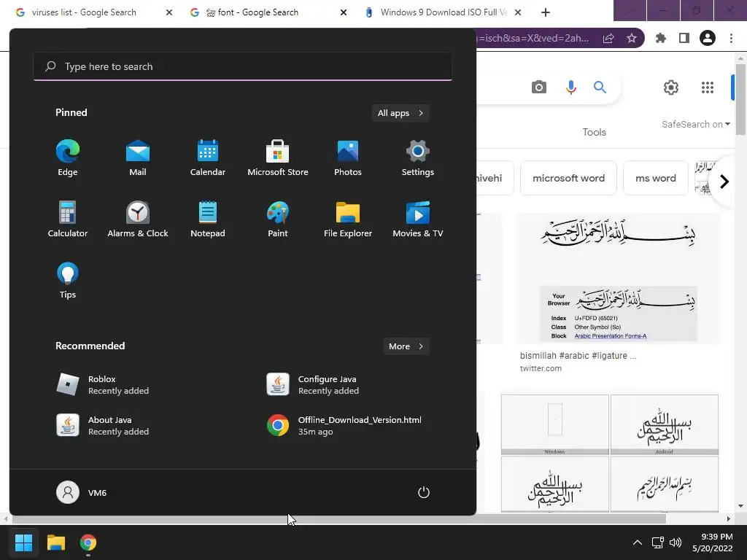Image resolution: width=747 pixels, height=560 pixels.
Task: Open Chrome three-dot menu
Action: click(x=731, y=38)
